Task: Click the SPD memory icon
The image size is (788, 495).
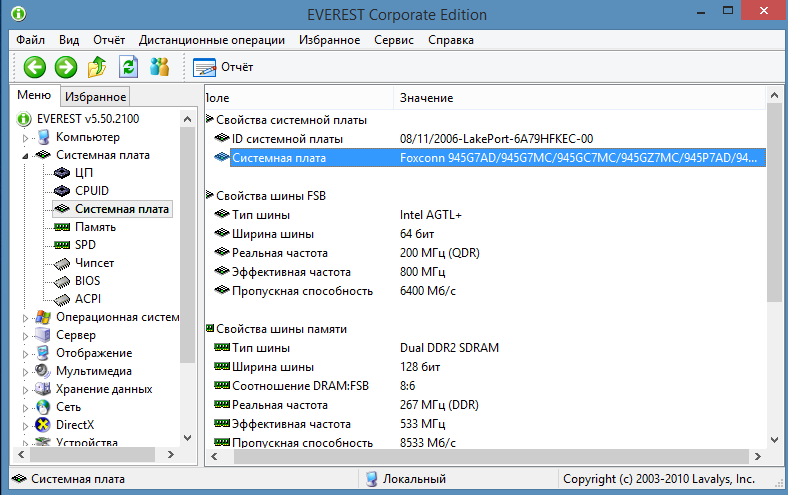Action: point(62,245)
